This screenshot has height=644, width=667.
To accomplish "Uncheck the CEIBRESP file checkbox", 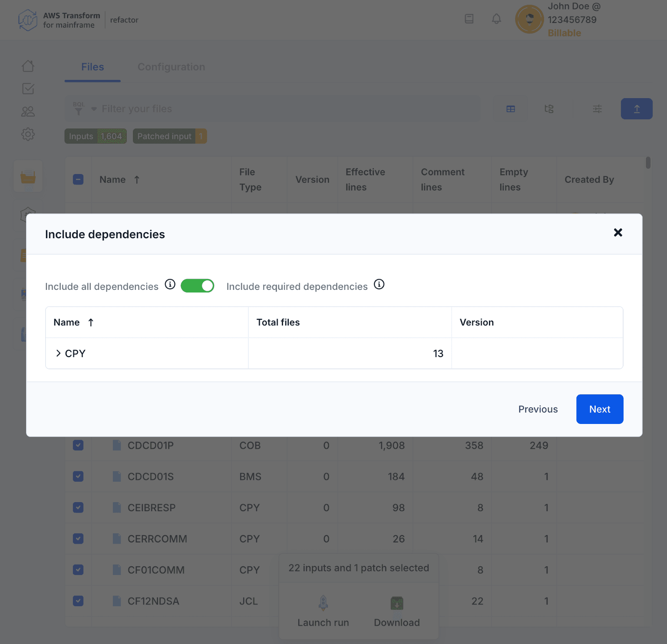I will (78, 507).
